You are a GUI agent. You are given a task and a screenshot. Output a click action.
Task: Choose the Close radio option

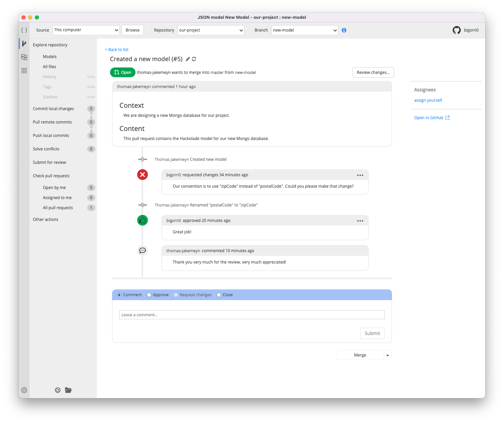coord(219,294)
